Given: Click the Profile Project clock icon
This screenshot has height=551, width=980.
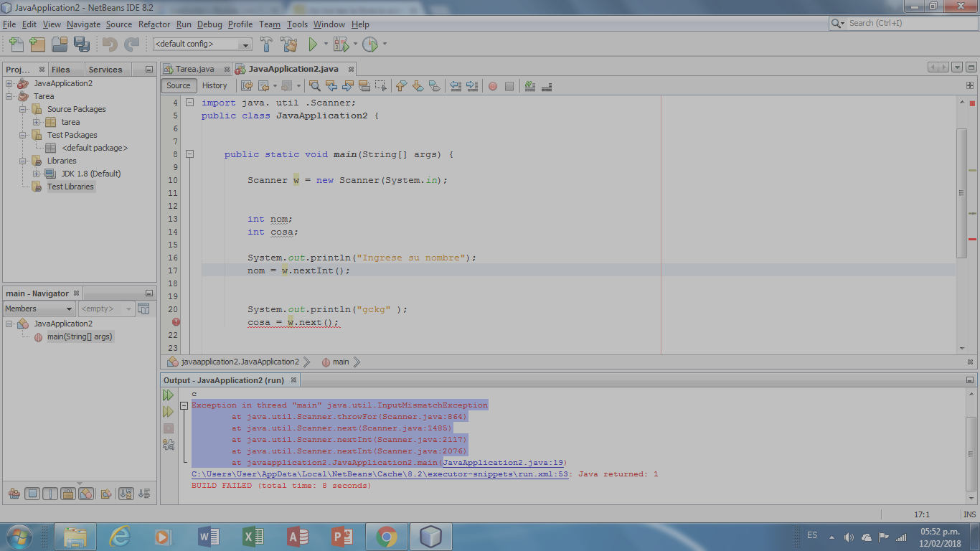Looking at the screenshot, I should tap(369, 44).
